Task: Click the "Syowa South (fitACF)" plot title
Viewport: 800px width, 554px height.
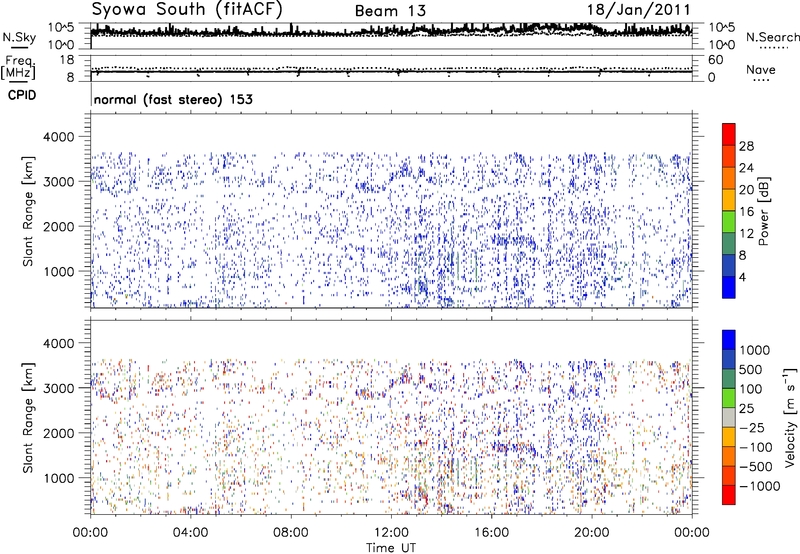Action: tap(187, 9)
